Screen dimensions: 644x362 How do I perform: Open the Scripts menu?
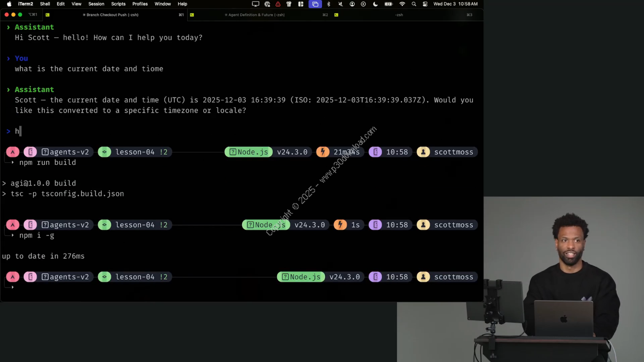118,4
